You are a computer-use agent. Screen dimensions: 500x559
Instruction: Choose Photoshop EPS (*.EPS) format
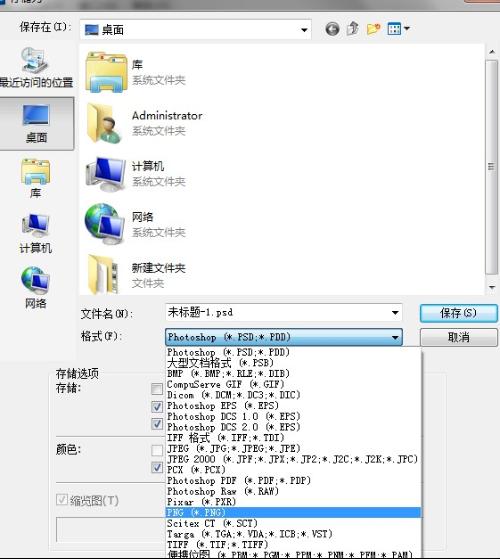click(293, 406)
